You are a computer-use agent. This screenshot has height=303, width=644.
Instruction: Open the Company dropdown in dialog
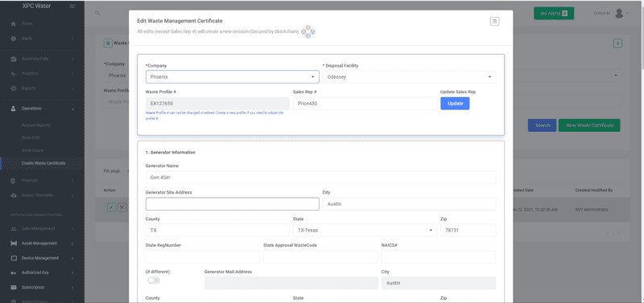(x=313, y=76)
